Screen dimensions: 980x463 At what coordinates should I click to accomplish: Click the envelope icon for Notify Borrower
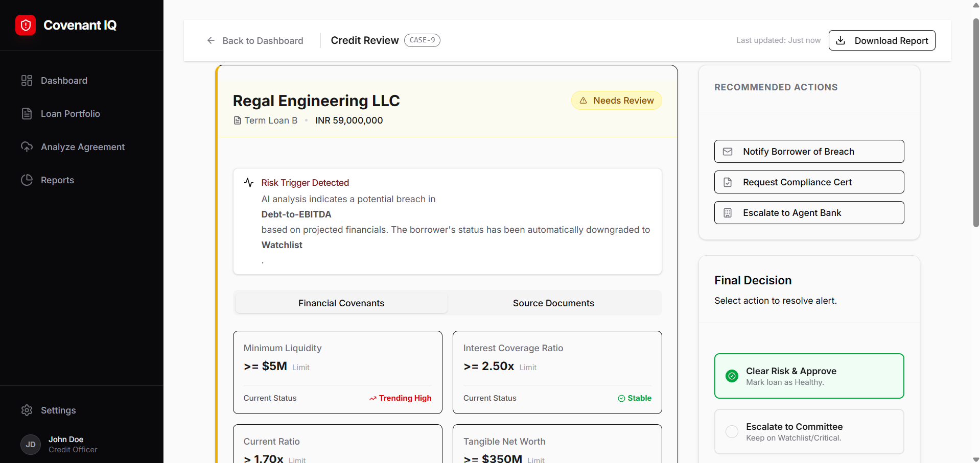728,152
